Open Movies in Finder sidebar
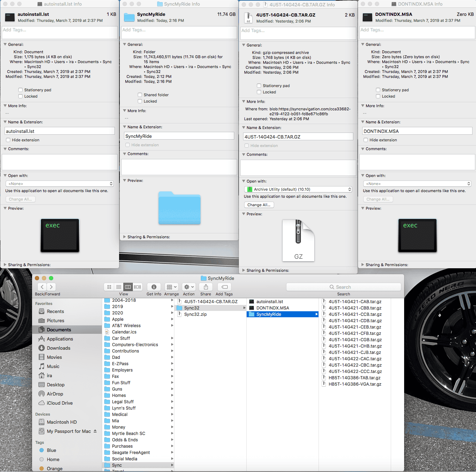This screenshot has width=476, height=472. pos(54,357)
